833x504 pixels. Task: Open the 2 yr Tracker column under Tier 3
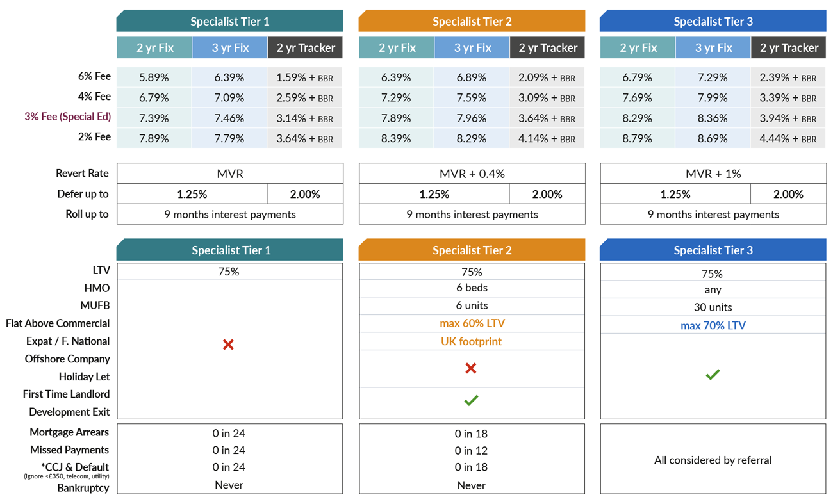click(789, 47)
